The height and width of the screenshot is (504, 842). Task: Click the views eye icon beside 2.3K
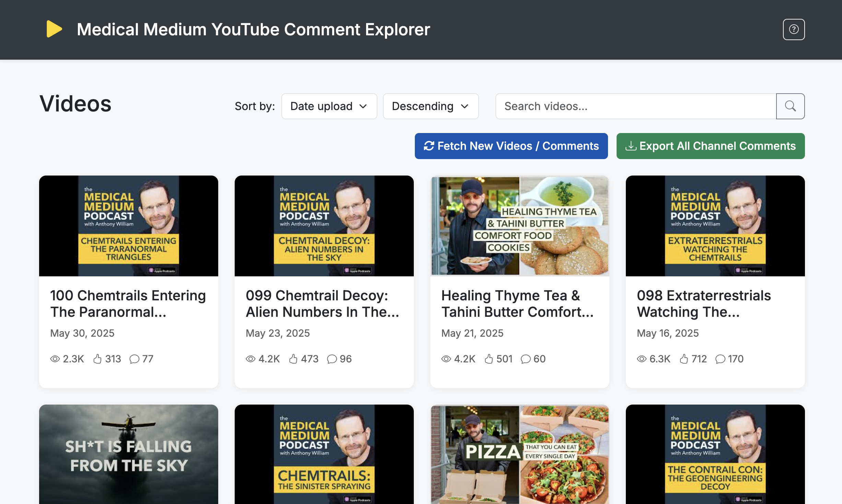click(55, 359)
